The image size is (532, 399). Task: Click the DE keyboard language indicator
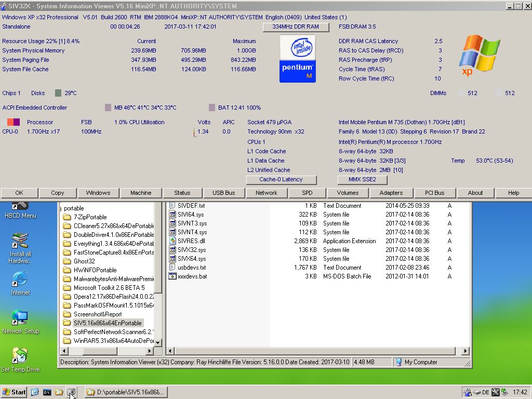tap(486, 392)
